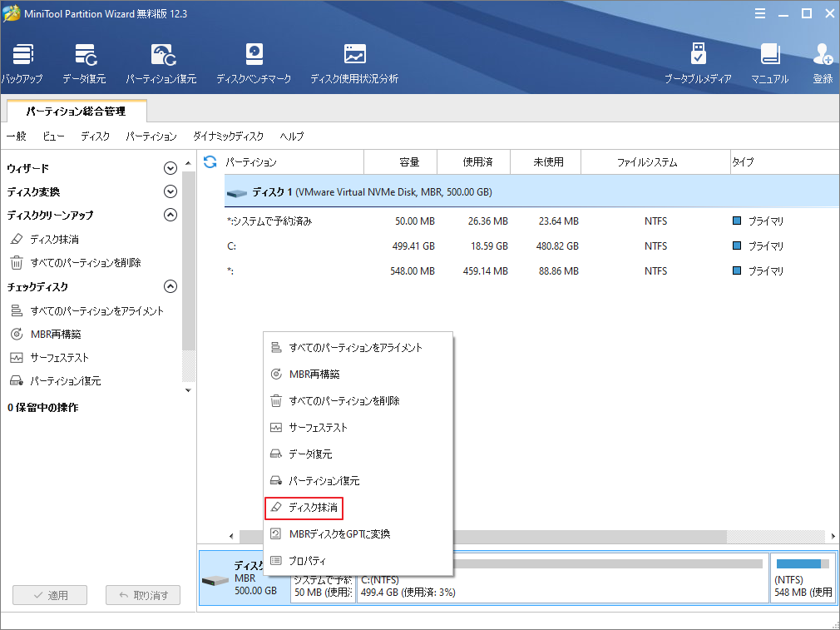Click the 548 MB (NTFS) block in disk map
Screen dimensions: 840x630
coord(803,578)
